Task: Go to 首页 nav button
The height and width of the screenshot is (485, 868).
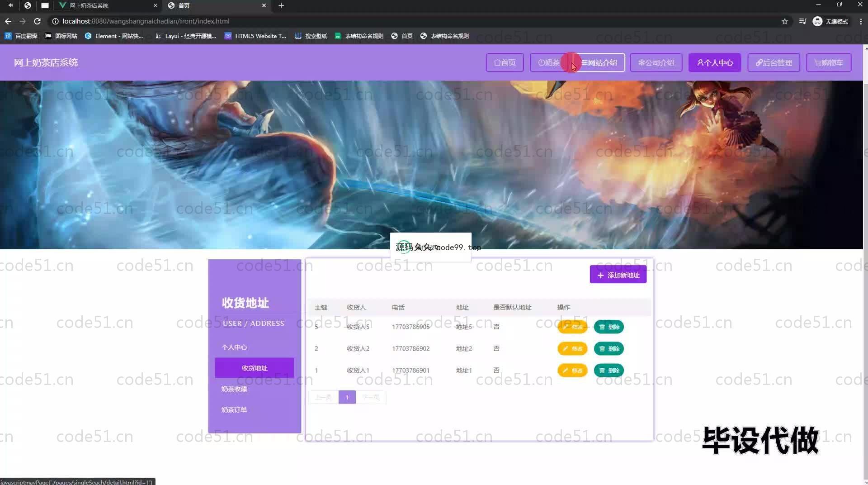Action: [505, 62]
